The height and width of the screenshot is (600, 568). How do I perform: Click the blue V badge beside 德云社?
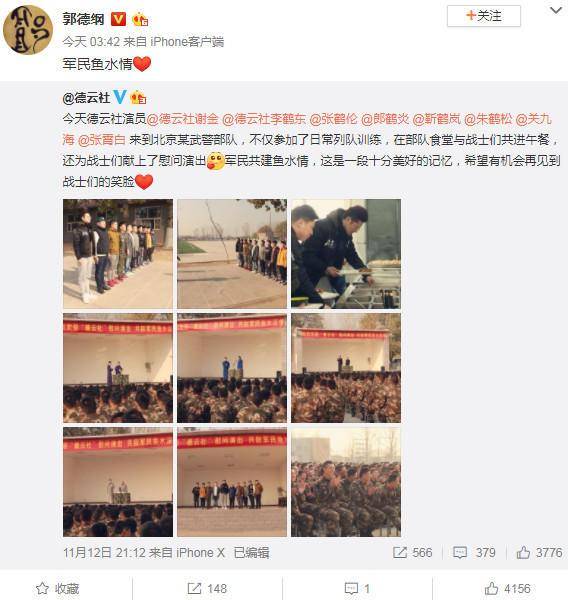tap(120, 97)
